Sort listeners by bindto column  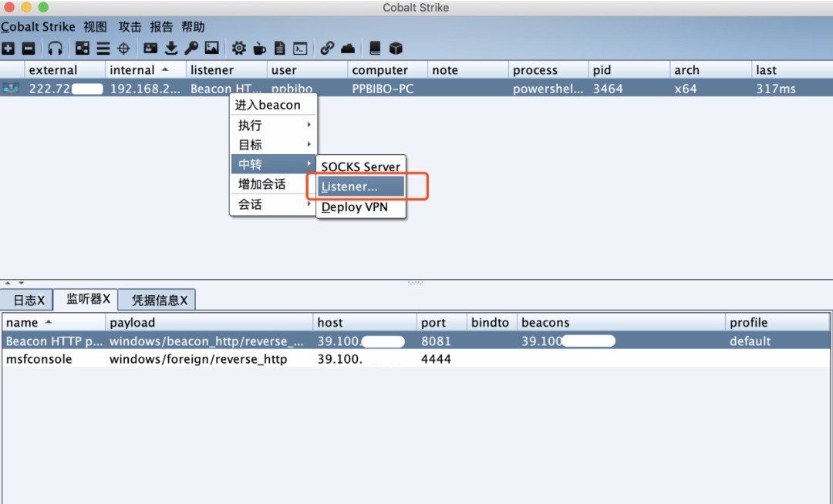(x=492, y=323)
